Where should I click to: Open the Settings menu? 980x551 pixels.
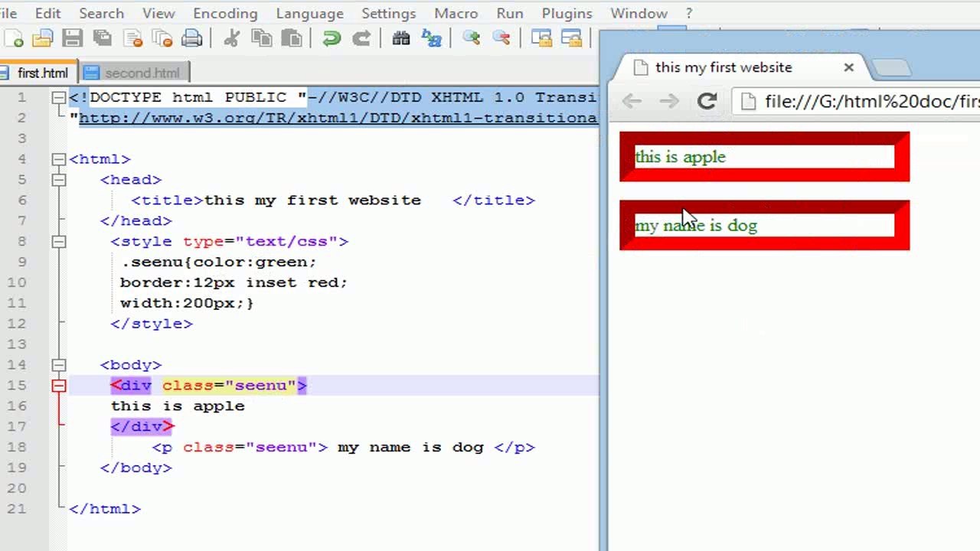388,13
